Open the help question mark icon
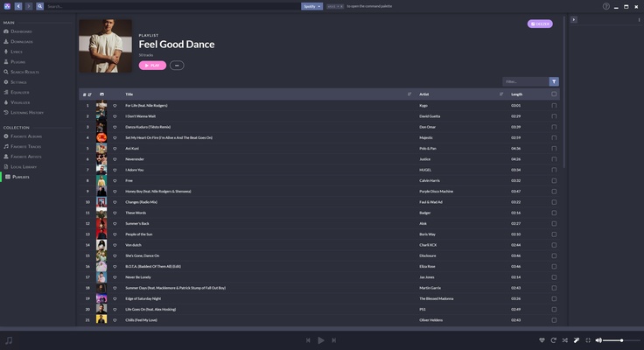 point(605,6)
